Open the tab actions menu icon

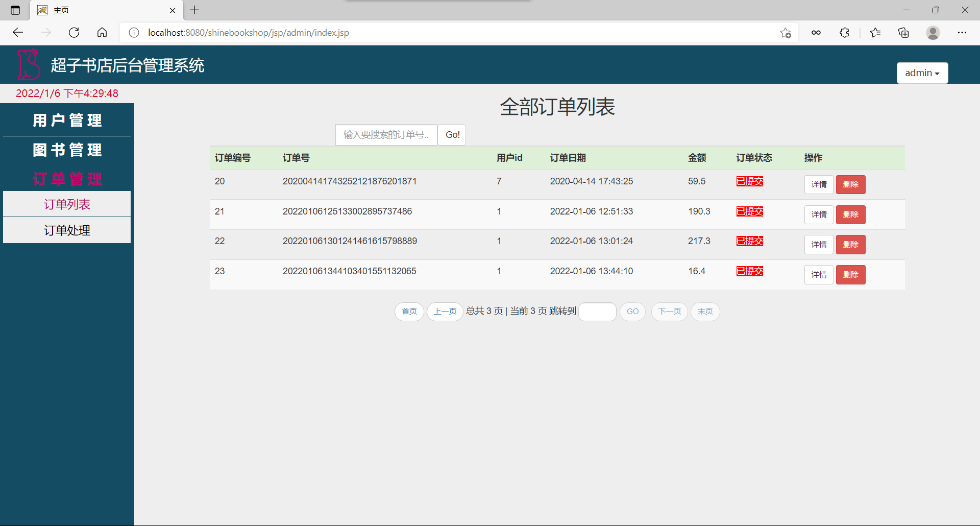15,10
